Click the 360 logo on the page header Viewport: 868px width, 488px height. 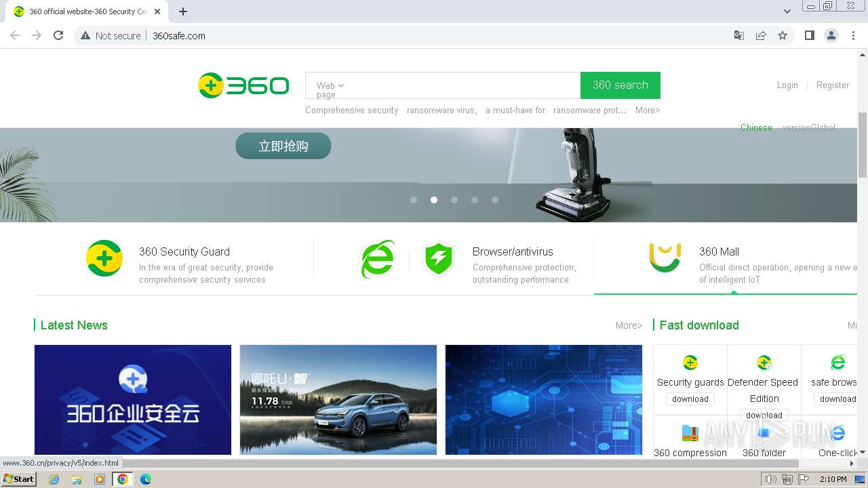pos(243,85)
